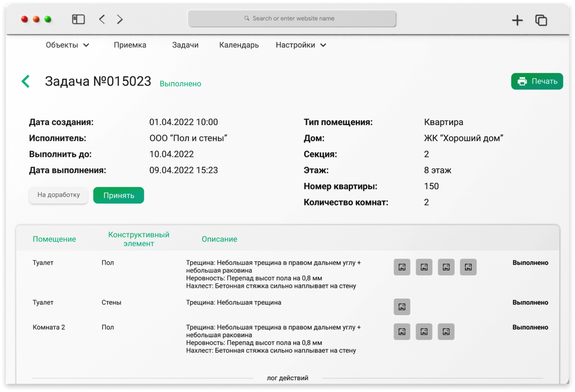
Task: Open the Приемка menu item
Action: 130,45
